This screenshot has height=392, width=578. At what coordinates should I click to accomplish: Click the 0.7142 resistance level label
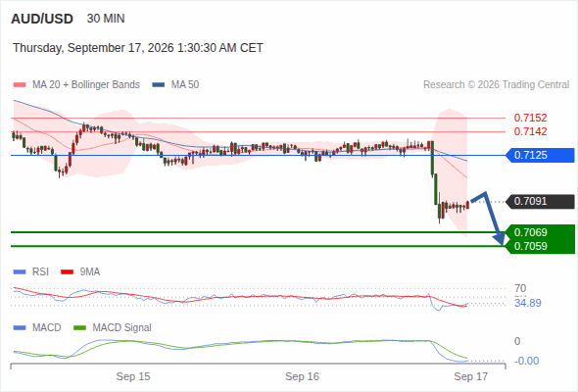point(530,131)
